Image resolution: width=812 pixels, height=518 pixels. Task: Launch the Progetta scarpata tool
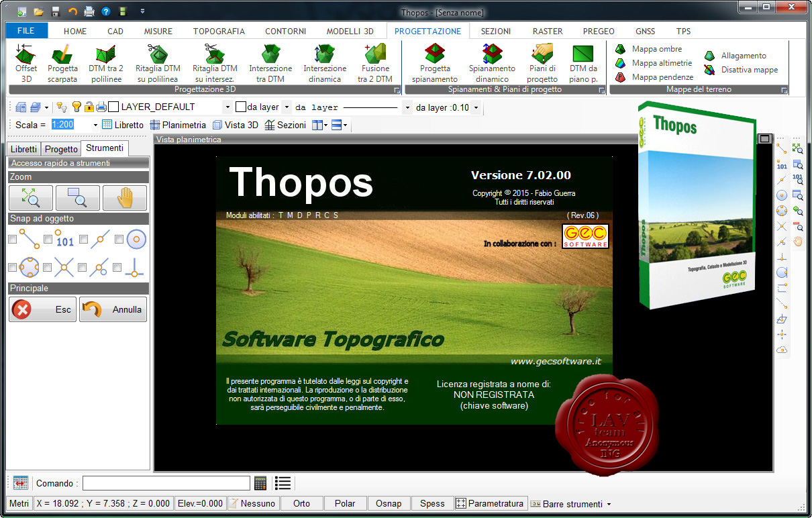[x=62, y=63]
